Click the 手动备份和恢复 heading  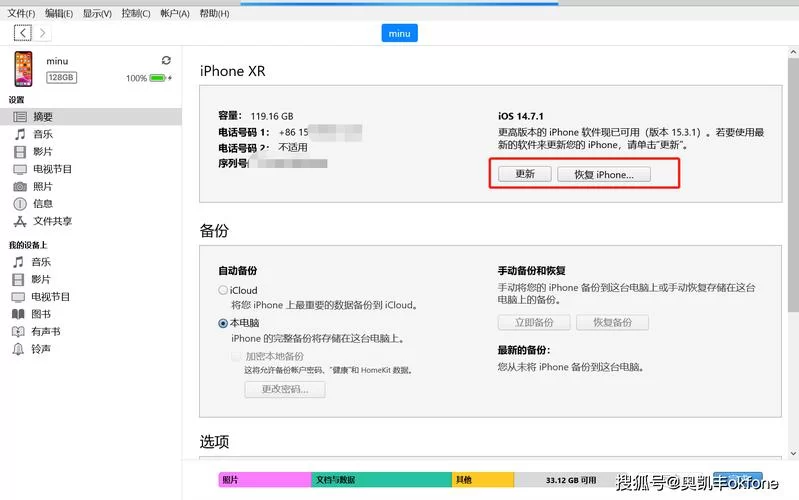pyautogui.click(x=531, y=271)
